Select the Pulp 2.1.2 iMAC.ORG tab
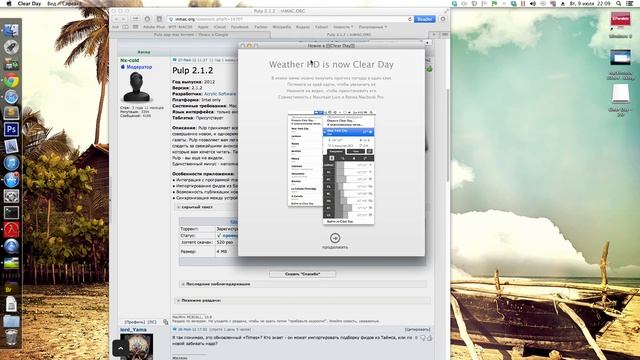Image resolution: width=640 pixels, height=360 pixels. 349,35
